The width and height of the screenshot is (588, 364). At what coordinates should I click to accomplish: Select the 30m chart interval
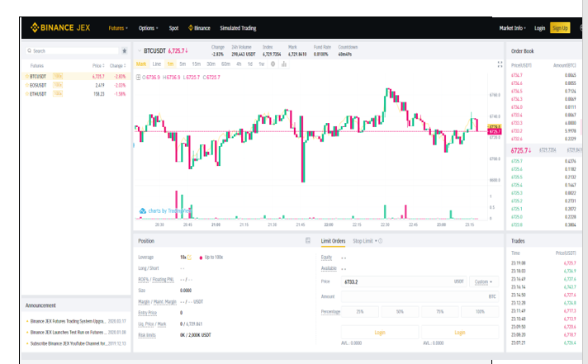pos(211,64)
